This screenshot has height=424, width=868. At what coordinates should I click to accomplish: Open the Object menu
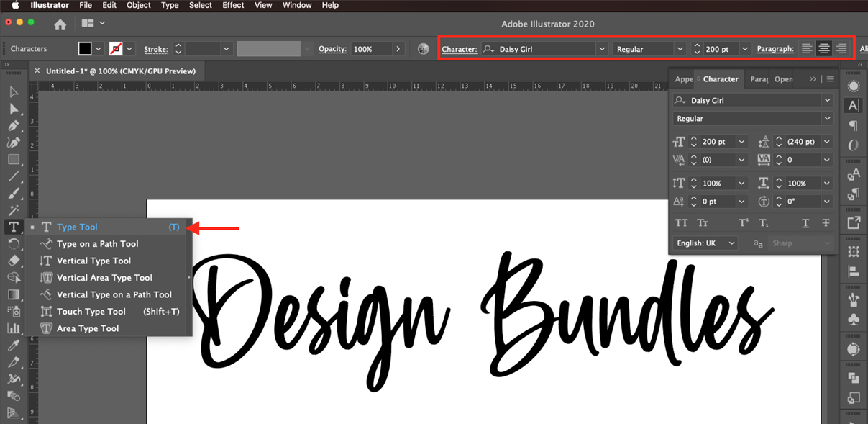pyautogui.click(x=139, y=5)
